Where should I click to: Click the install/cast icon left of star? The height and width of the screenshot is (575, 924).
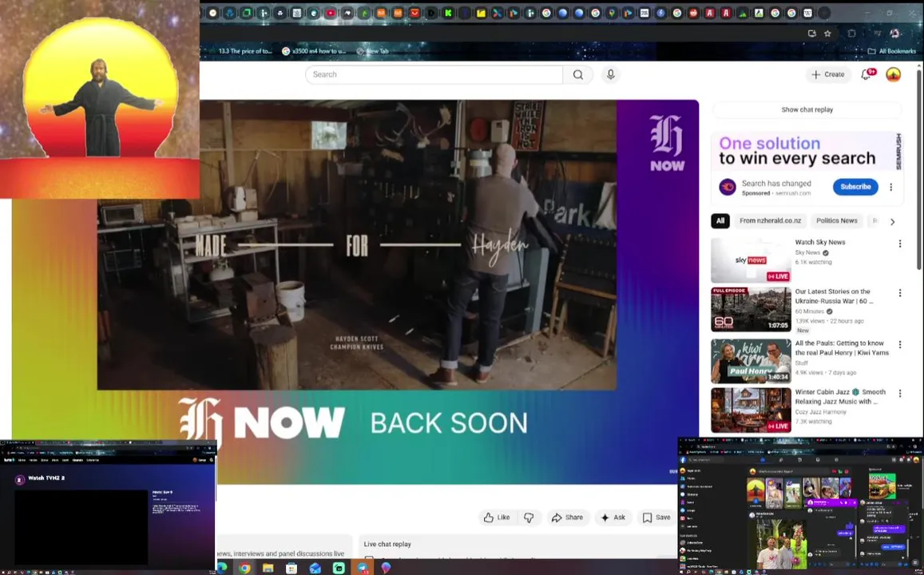point(812,34)
